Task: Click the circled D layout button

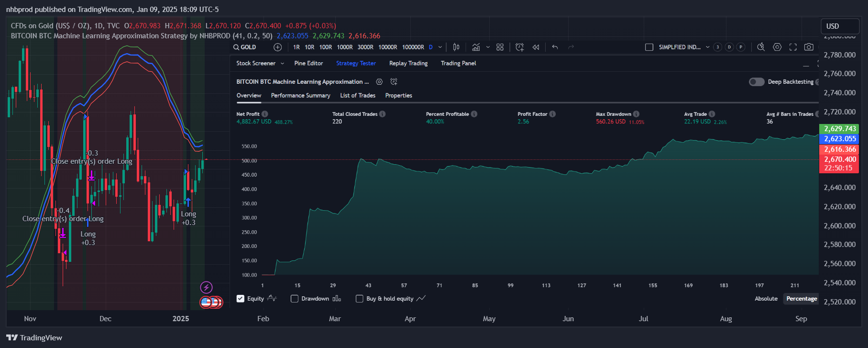Action: [x=729, y=47]
